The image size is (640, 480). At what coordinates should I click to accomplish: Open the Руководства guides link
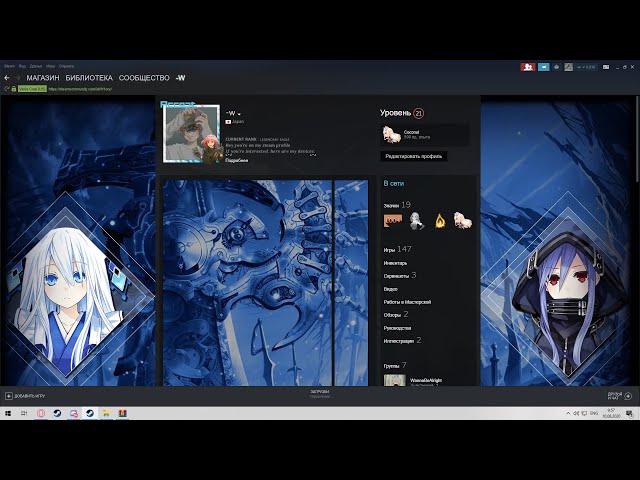point(398,328)
